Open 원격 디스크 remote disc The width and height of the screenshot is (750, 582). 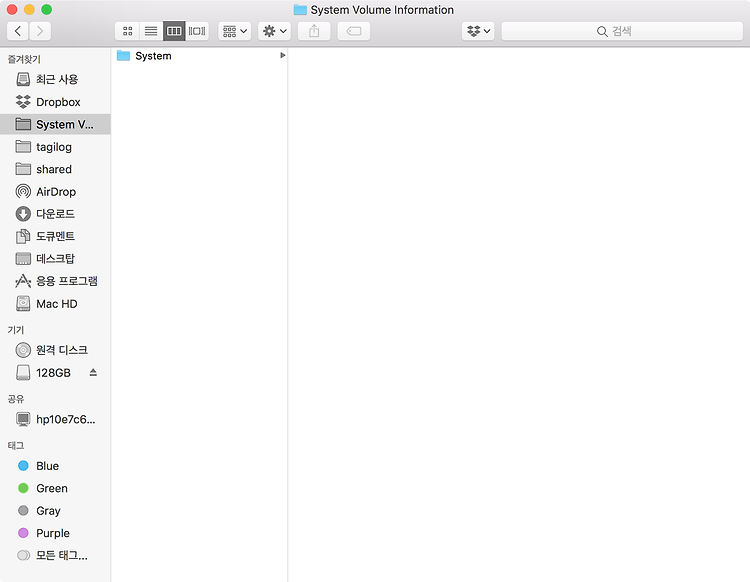pos(55,350)
